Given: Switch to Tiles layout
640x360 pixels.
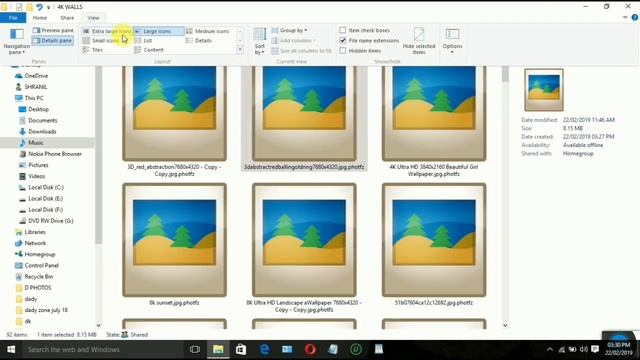Looking at the screenshot, I should [x=93, y=50].
